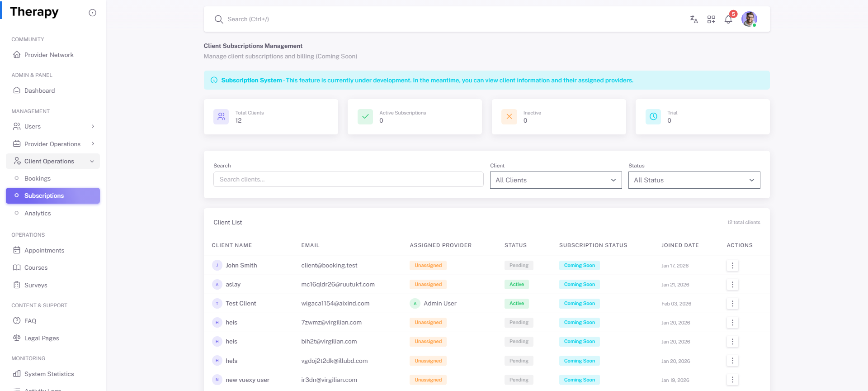Open the shortcuts grid icon in top bar
This screenshot has width=868, height=391.
pyautogui.click(x=711, y=19)
